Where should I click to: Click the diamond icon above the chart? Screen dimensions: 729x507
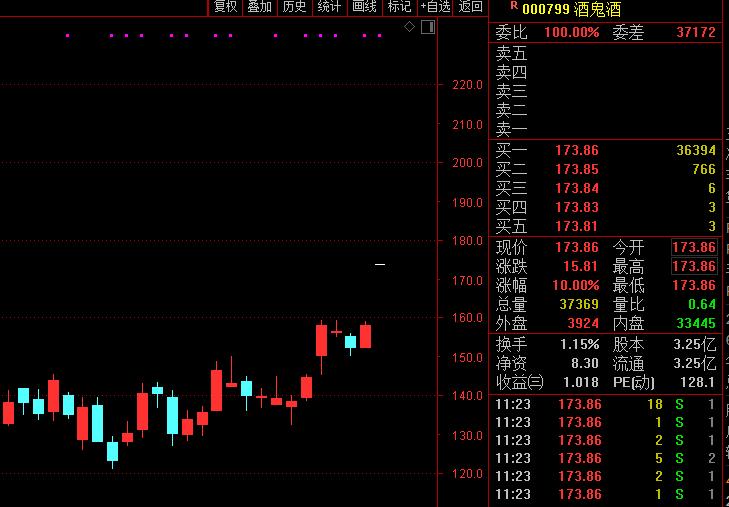click(409, 27)
